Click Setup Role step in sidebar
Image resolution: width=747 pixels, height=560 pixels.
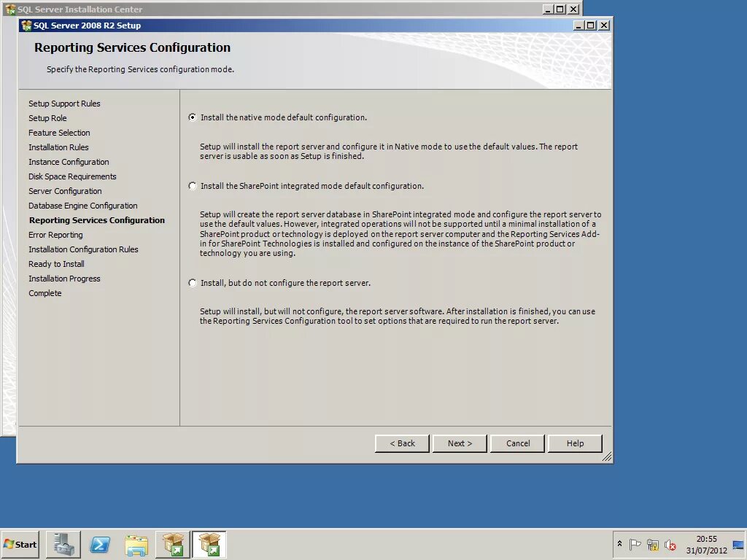[x=47, y=118]
